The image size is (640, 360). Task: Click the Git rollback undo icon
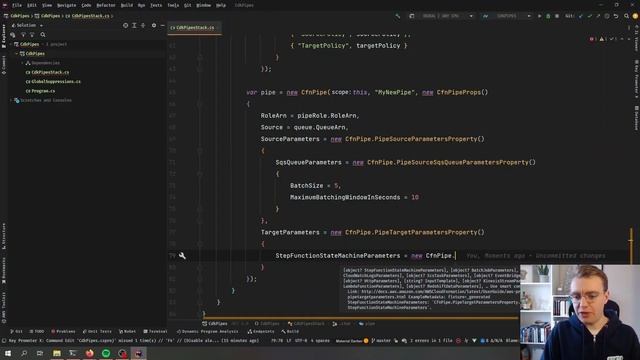[x=616, y=16]
